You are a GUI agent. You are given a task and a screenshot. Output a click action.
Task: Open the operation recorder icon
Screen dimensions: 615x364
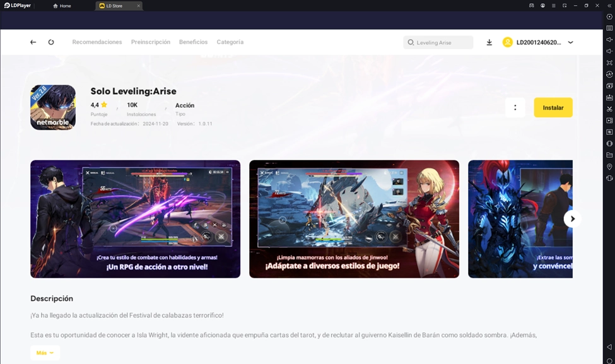pyautogui.click(x=609, y=132)
